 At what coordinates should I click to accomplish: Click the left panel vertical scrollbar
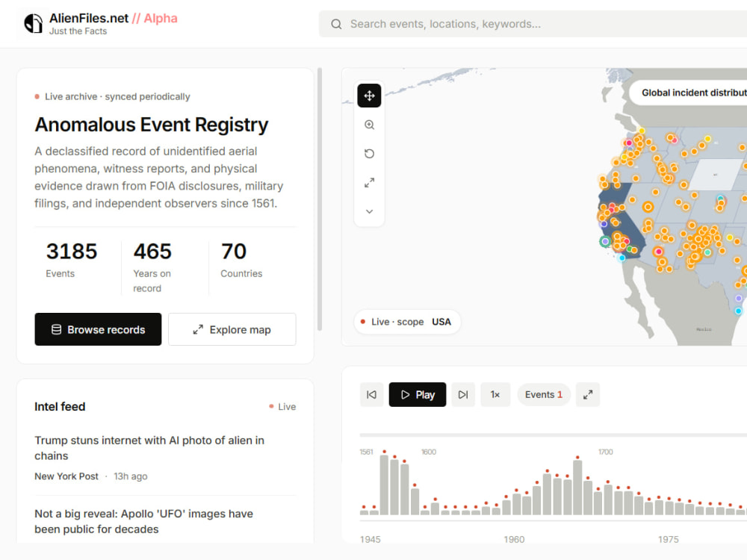[x=320, y=199]
